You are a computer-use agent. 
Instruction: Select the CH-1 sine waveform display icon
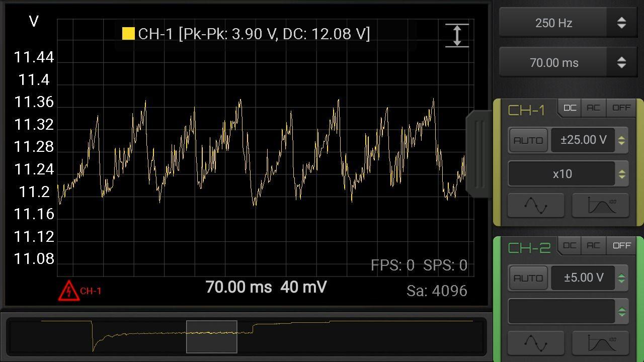click(535, 205)
